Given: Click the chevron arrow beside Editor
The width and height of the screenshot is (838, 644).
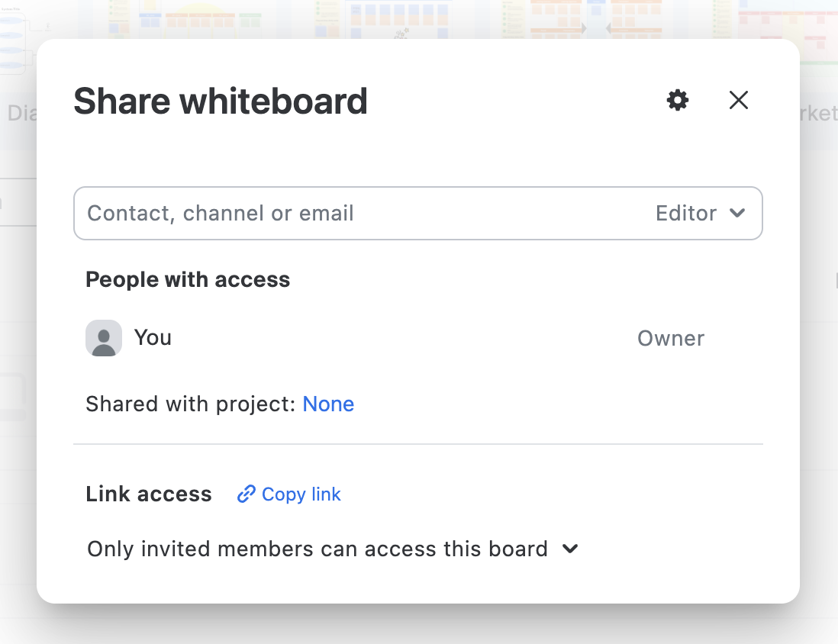Looking at the screenshot, I should click(x=737, y=213).
